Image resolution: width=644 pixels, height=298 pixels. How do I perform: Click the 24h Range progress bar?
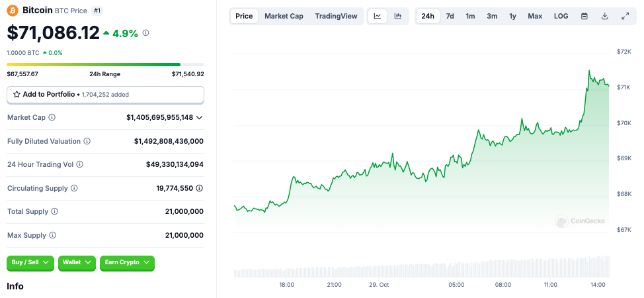105,64
